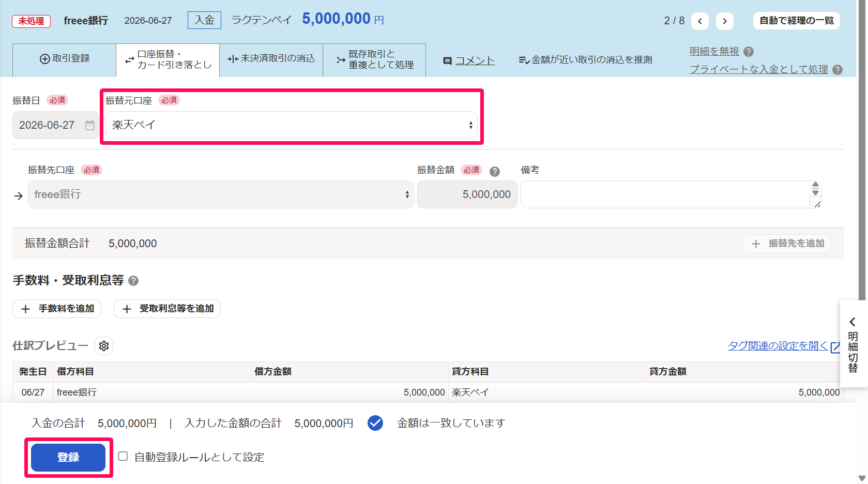Click external link icon for タグ関連の設定
Screen dimensions: 868x484
(835, 347)
